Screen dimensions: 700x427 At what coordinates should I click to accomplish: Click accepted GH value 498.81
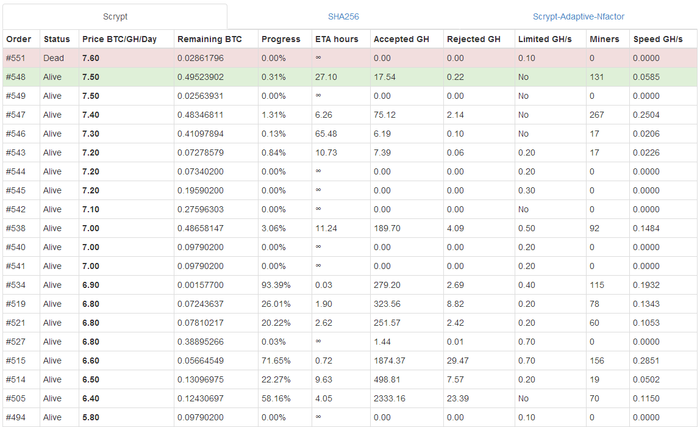[387, 380]
